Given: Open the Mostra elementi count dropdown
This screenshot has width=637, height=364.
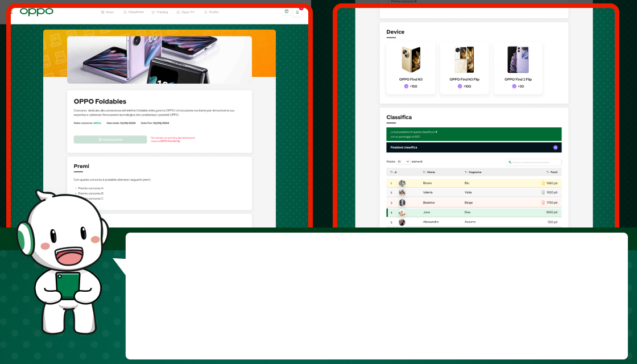Looking at the screenshot, I should [x=403, y=162].
